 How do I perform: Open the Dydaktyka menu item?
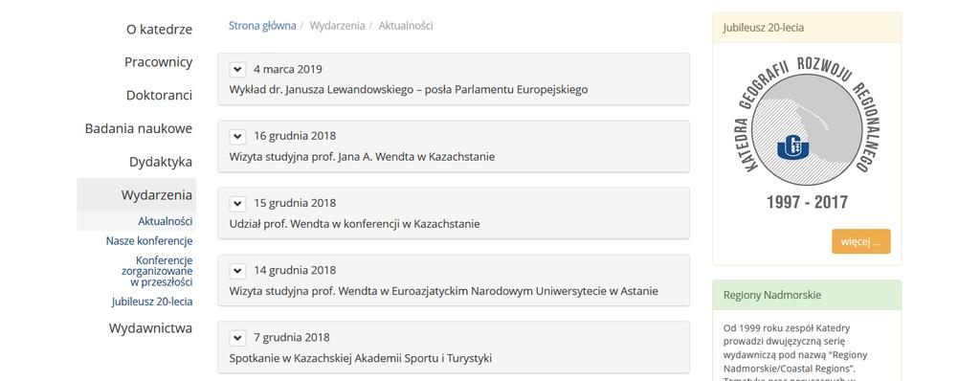pyautogui.click(x=161, y=162)
